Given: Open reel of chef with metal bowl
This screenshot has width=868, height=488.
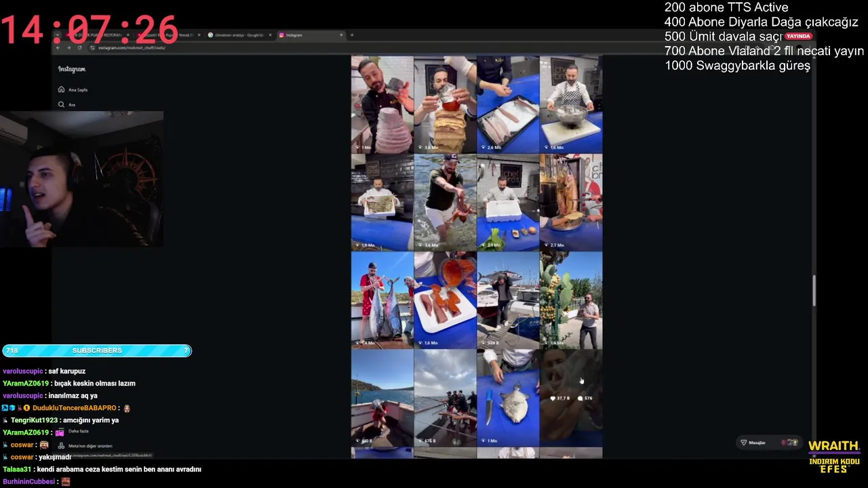Looking at the screenshot, I should [571, 104].
